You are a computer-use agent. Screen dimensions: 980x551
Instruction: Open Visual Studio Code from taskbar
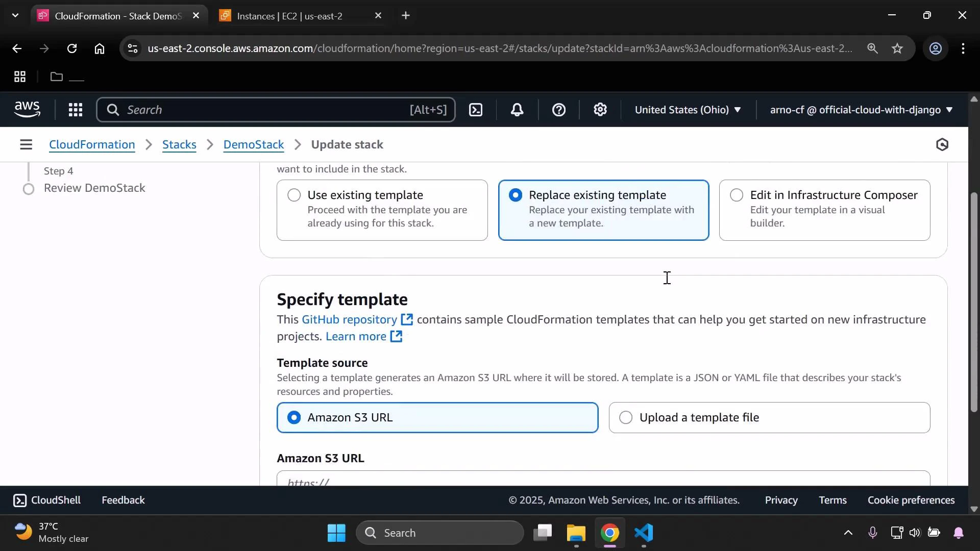pos(644,533)
